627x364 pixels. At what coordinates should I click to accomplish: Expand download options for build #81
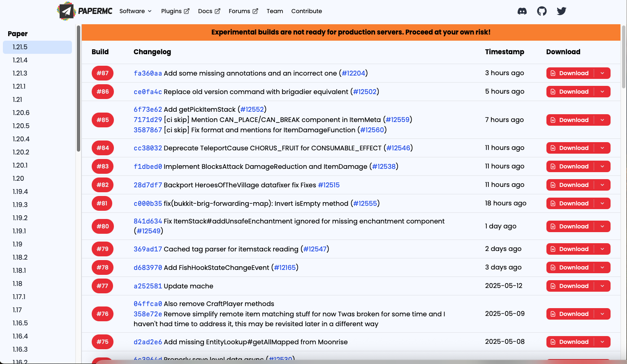(x=602, y=203)
